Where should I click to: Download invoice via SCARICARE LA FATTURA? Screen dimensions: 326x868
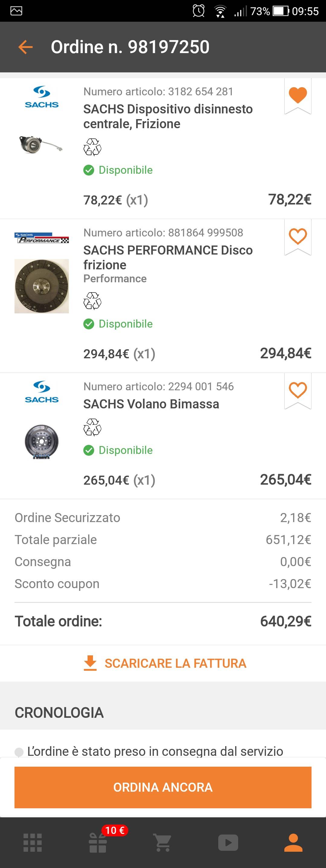pyautogui.click(x=165, y=663)
